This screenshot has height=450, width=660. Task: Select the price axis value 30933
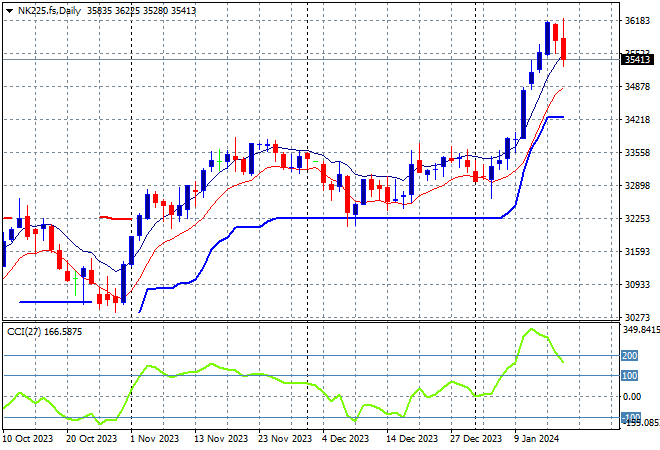[x=637, y=285]
